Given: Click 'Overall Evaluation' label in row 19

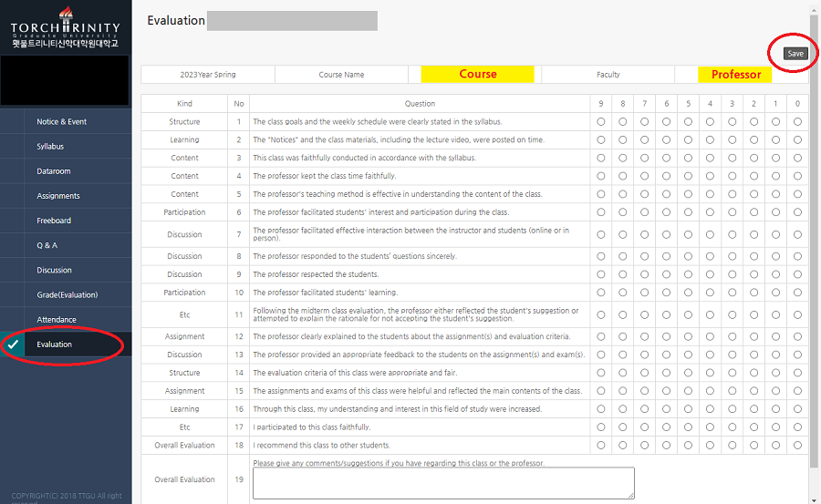Looking at the screenshot, I should [184, 479].
